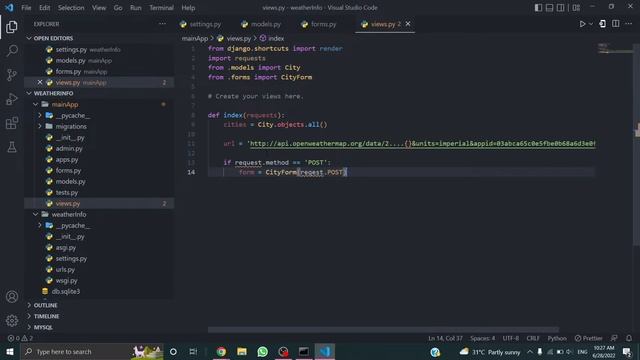Viewport: 640px width, 360px height.
Task: Switch to the settings.py tab
Action: (x=200, y=24)
